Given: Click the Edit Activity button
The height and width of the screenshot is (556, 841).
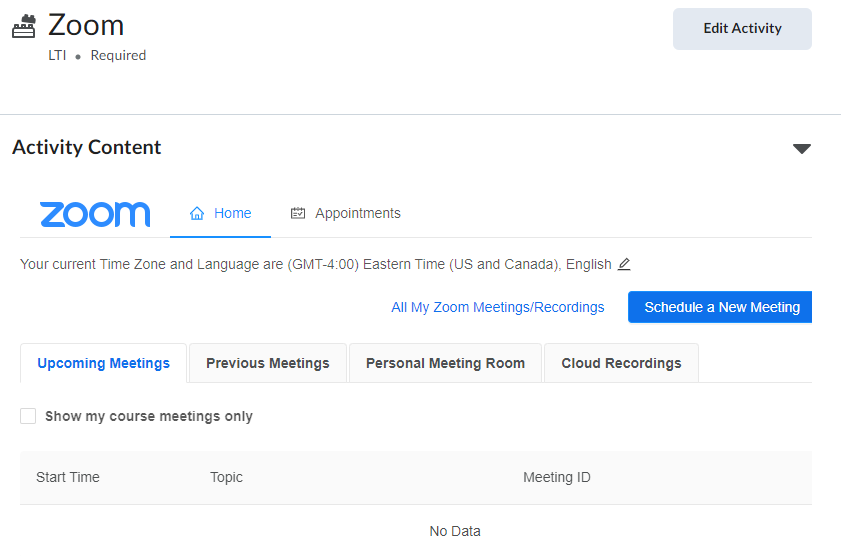Looking at the screenshot, I should [x=742, y=29].
